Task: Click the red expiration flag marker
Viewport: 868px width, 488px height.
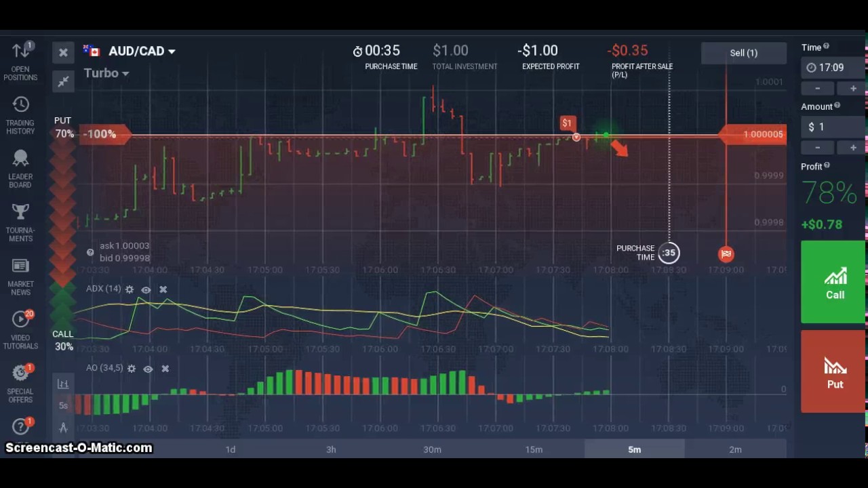Action: click(726, 254)
